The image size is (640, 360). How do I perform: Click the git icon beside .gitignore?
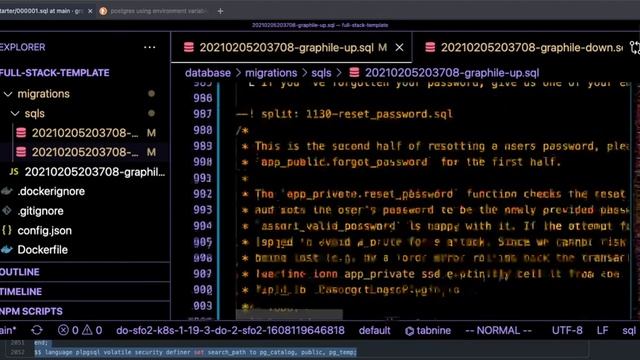(x=7, y=211)
